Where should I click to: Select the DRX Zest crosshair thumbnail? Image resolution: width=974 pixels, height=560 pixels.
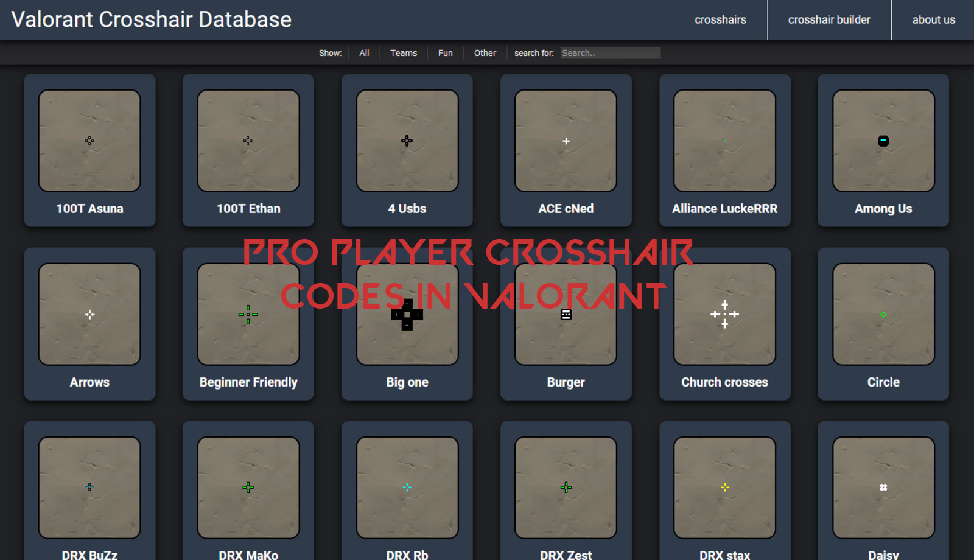click(566, 488)
